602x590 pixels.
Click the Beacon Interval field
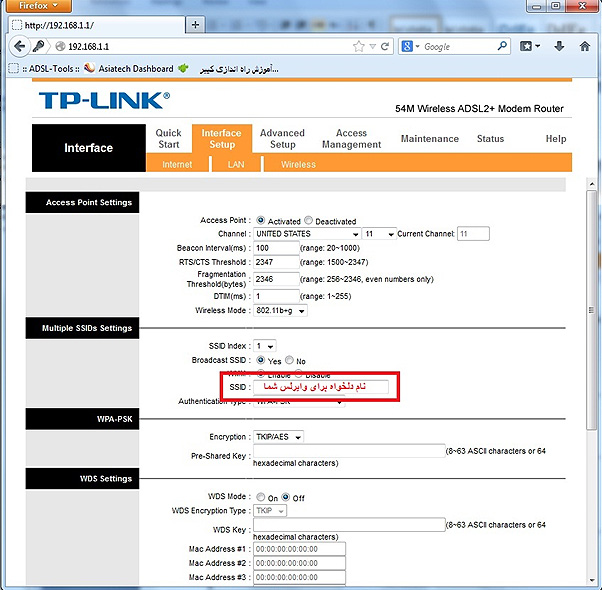point(276,248)
